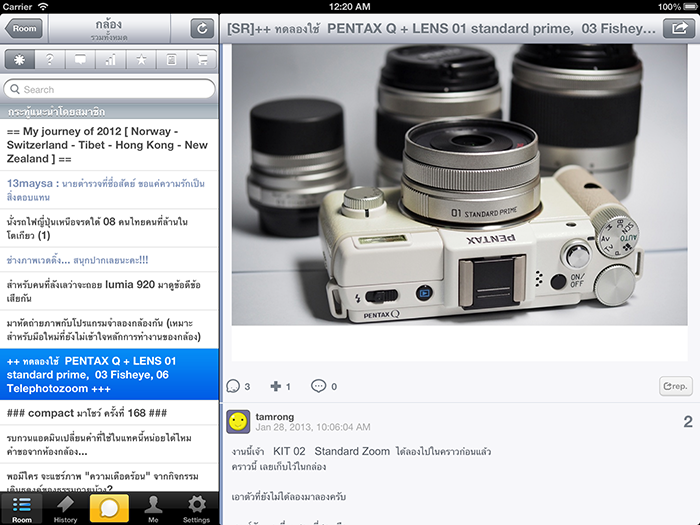Tap the comment bubble icon with count 3

pos(233,386)
